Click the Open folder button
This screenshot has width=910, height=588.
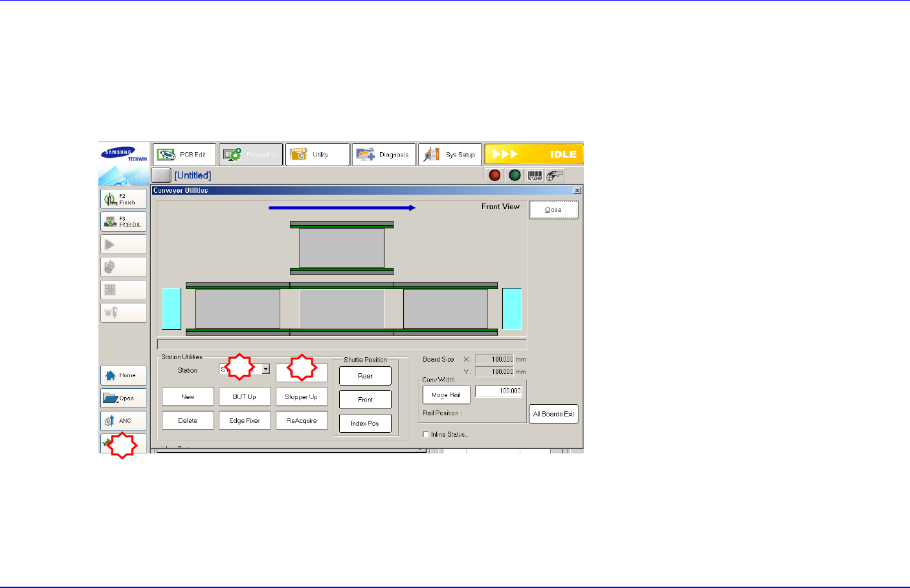124,398
